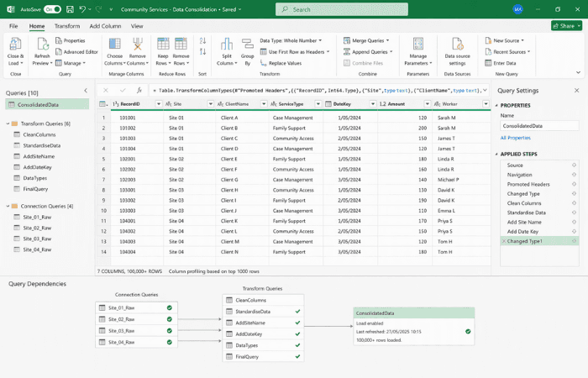Click the user account avatar
Viewport: 588px width, 378px height.
pos(518,9)
